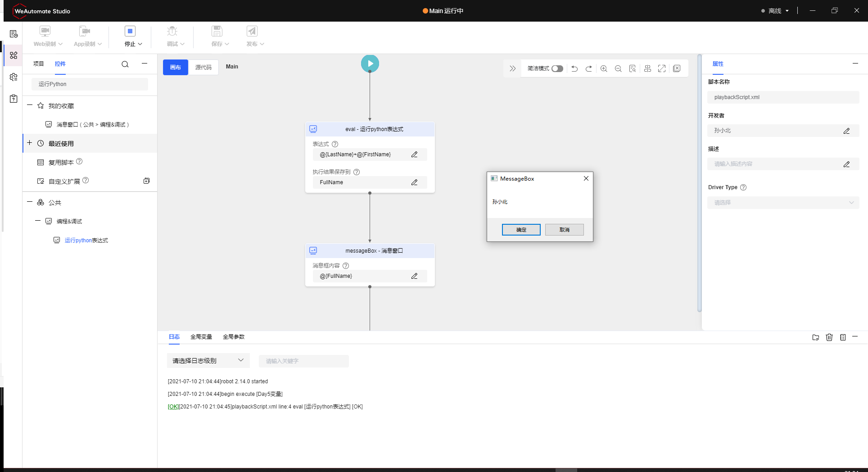This screenshot has width=868, height=472.
Task: Switch to the 画布 canvas view
Action: click(176, 68)
